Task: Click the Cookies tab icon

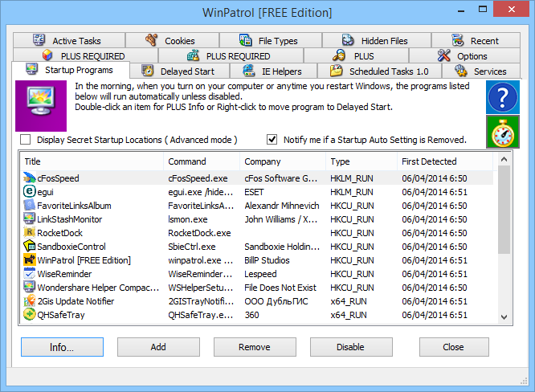Action: 151,40
